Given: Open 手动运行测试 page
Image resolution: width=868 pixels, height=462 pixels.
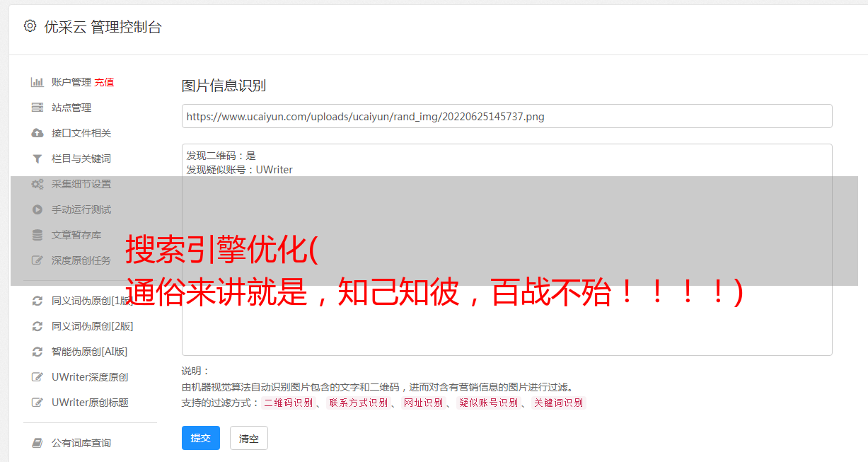Looking at the screenshot, I should pos(81,209).
